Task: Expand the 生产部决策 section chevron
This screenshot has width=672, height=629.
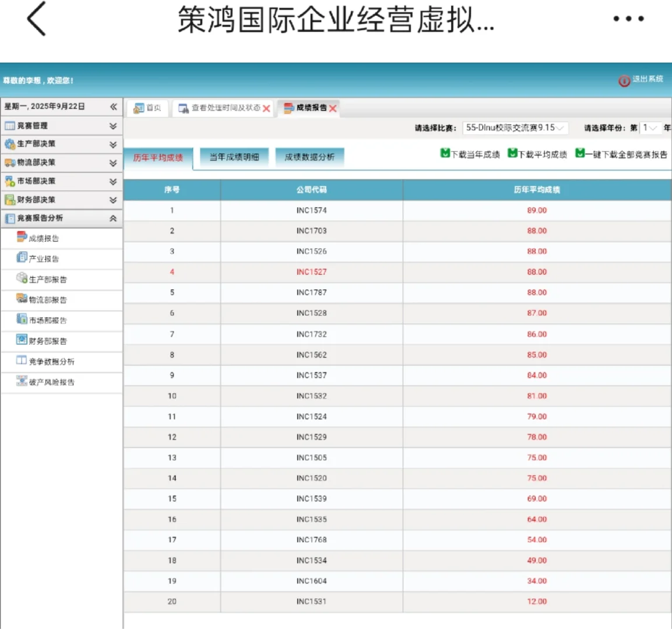Action: [113, 144]
